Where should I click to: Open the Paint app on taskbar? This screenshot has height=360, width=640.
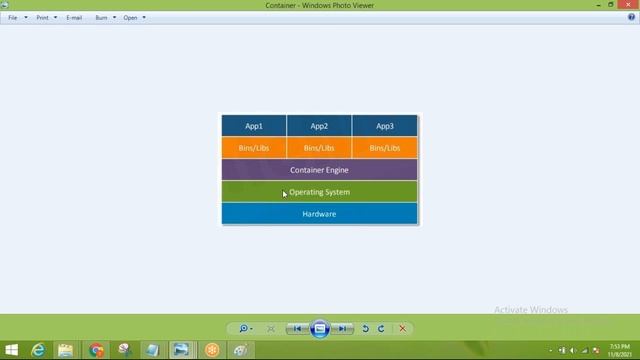point(240,350)
